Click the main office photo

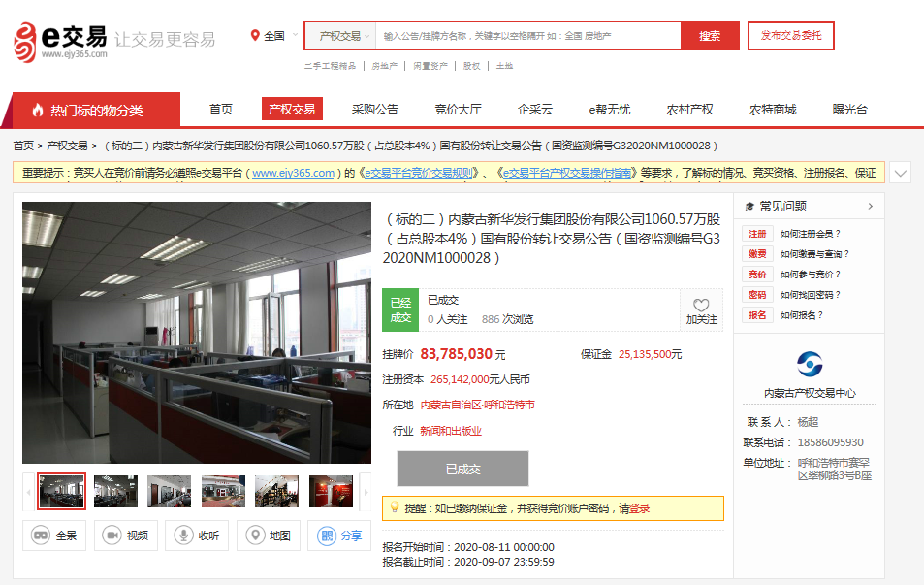pyautogui.click(x=197, y=333)
